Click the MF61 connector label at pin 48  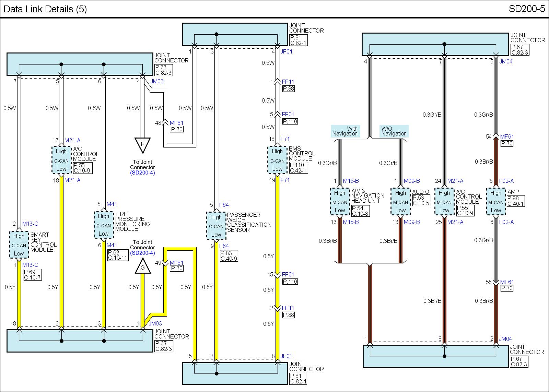pos(176,123)
